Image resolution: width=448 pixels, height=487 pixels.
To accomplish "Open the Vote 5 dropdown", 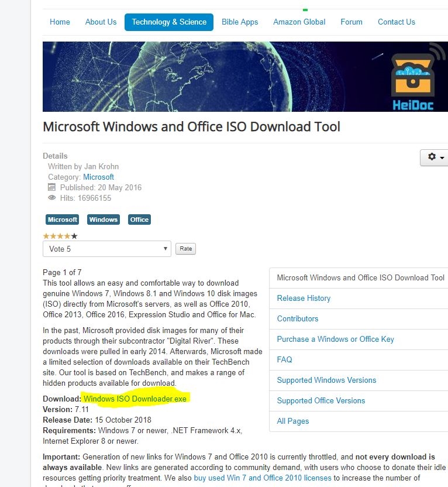I will tap(106, 249).
